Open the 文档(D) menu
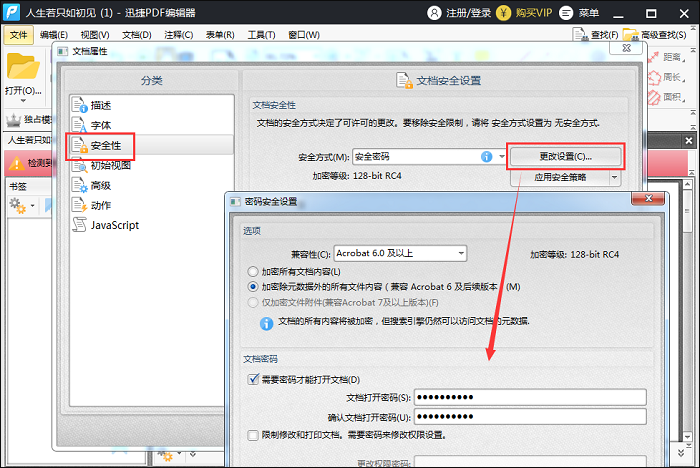Viewport: 700px width, 468px height. tap(137, 35)
